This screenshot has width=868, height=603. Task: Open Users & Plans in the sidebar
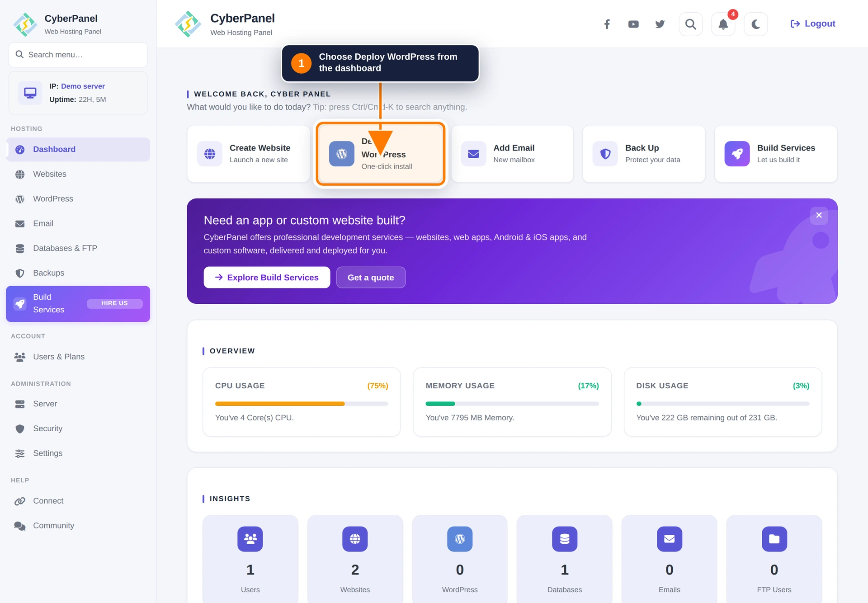coord(78,357)
